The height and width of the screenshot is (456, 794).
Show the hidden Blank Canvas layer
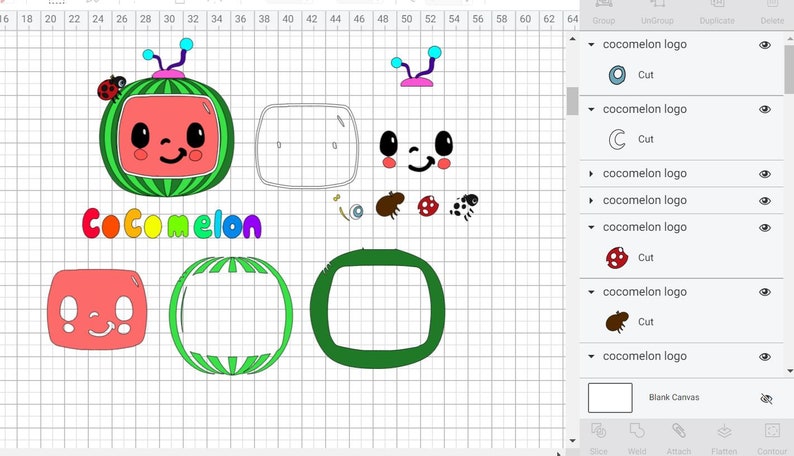point(766,399)
